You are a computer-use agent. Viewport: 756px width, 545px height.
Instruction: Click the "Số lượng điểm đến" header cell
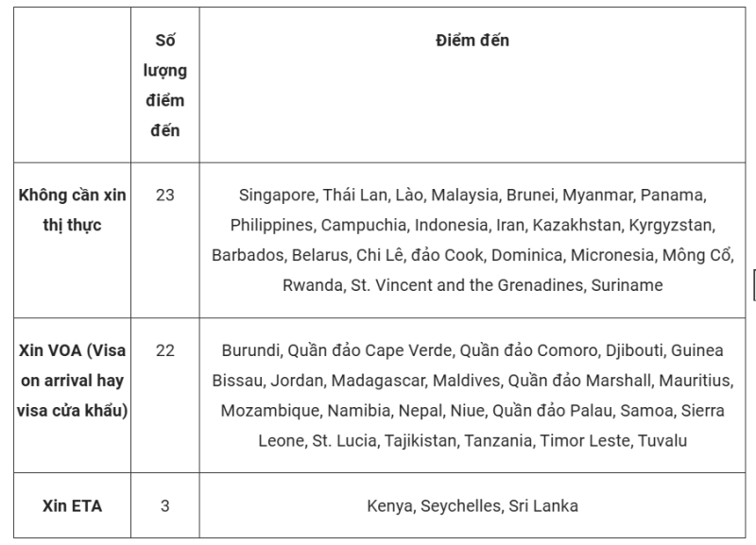click(x=164, y=86)
